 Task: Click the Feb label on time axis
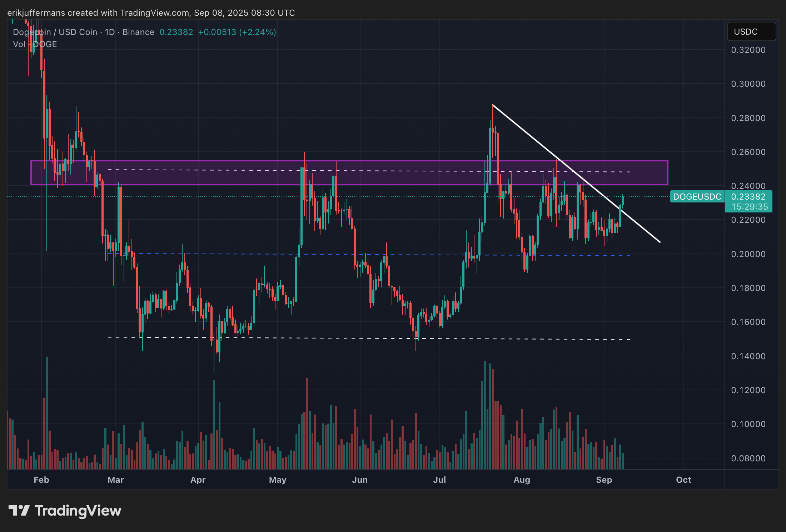41,480
